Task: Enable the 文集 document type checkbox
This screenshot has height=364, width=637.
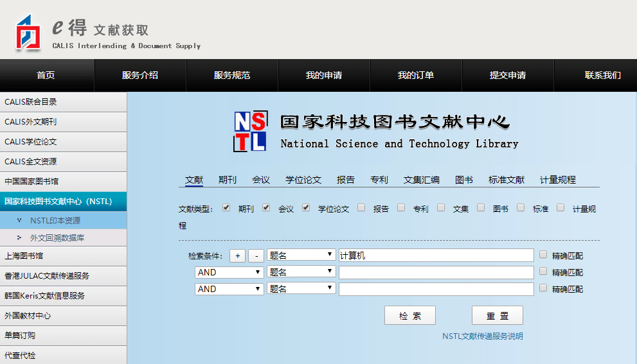Action: [441, 208]
